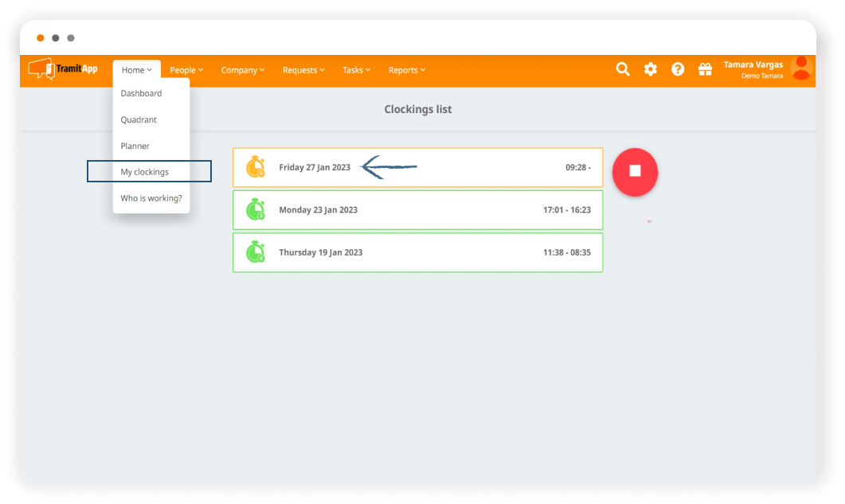The width and height of the screenshot is (845, 504).
Task: Expand the Reports dropdown menu
Action: coord(406,70)
